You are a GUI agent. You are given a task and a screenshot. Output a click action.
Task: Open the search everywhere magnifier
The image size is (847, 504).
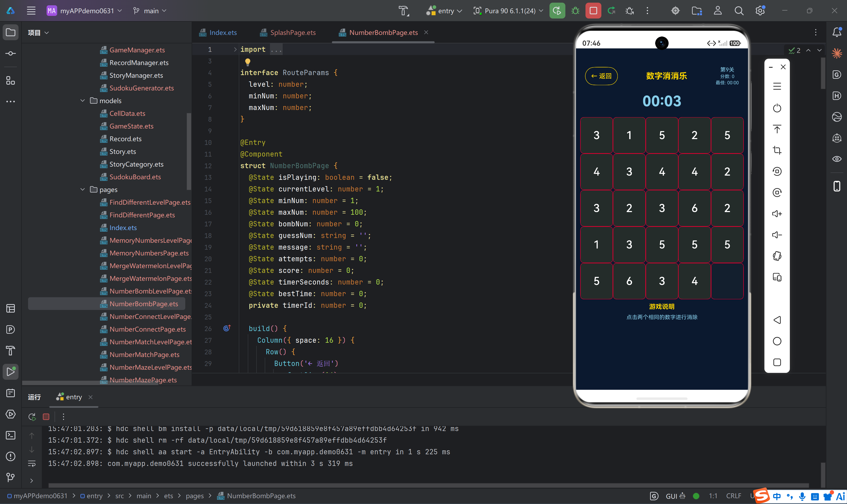tap(738, 11)
